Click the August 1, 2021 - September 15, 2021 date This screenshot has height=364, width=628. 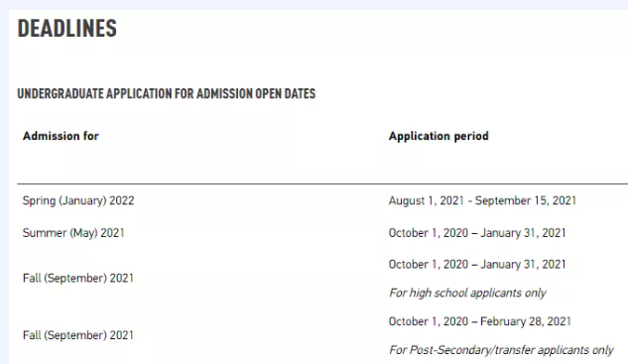(x=482, y=200)
